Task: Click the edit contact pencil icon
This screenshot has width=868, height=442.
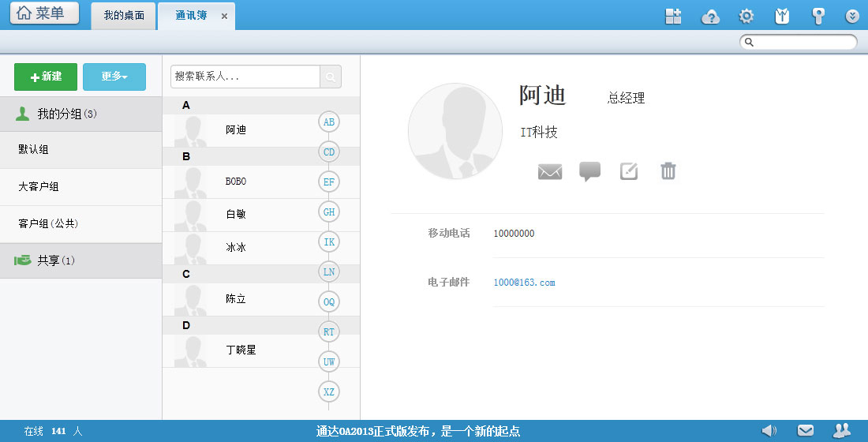Action: 629,171
